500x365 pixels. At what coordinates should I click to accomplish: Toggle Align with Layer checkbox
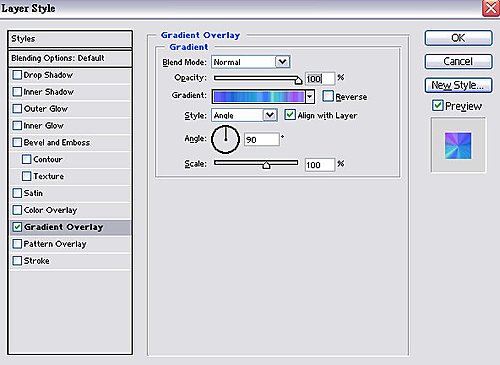click(290, 115)
